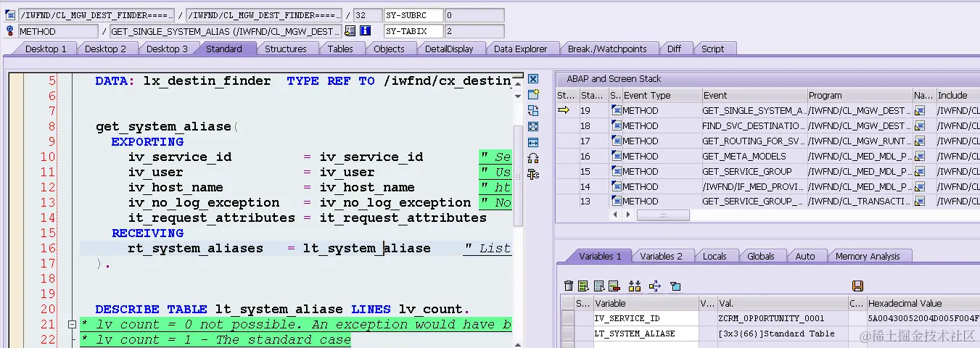Click the METHOD event type icon in header

10,31
